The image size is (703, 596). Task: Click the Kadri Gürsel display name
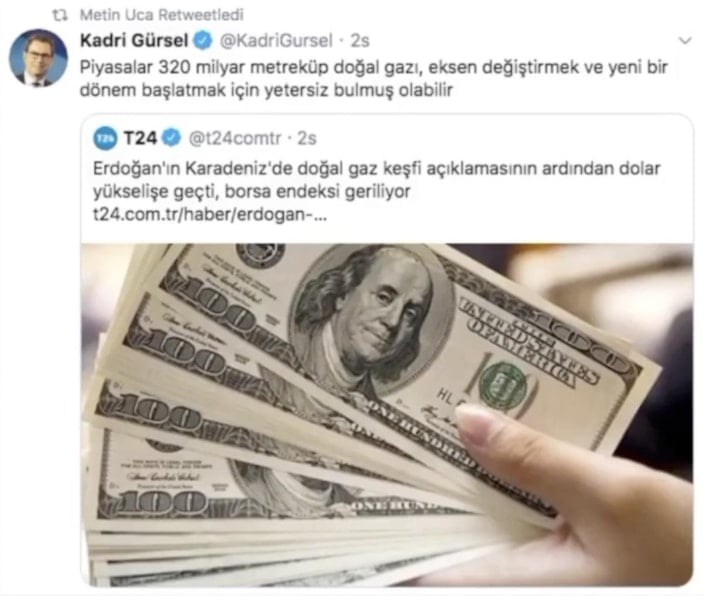(x=134, y=40)
